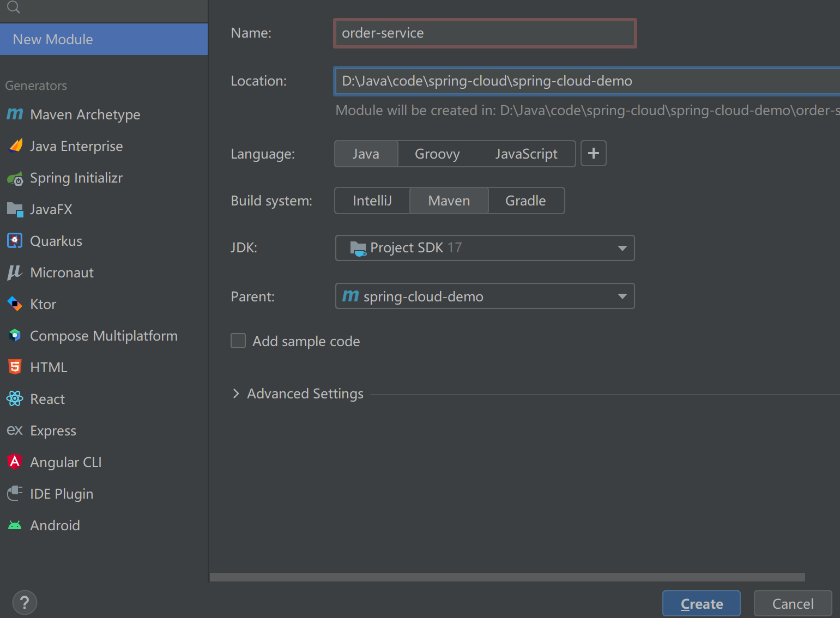840x618 pixels.
Task: Click the search magnifier icon
Action: pos(14,7)
